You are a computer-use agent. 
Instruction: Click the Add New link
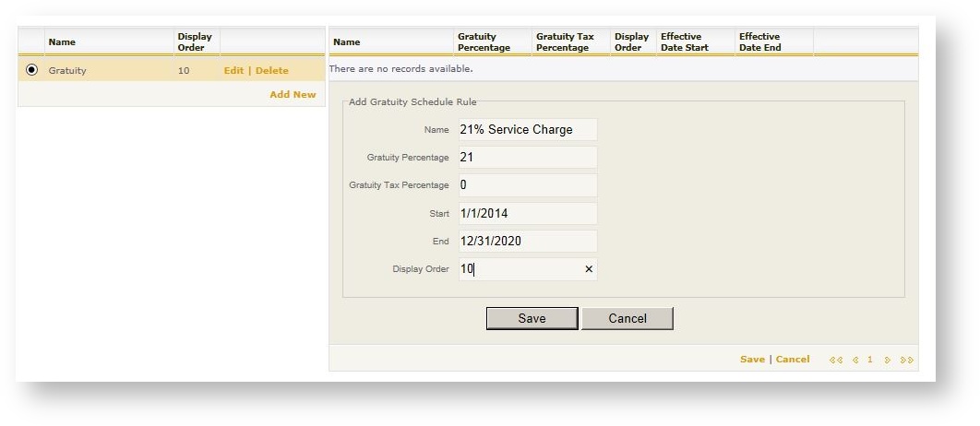(293, 95)
